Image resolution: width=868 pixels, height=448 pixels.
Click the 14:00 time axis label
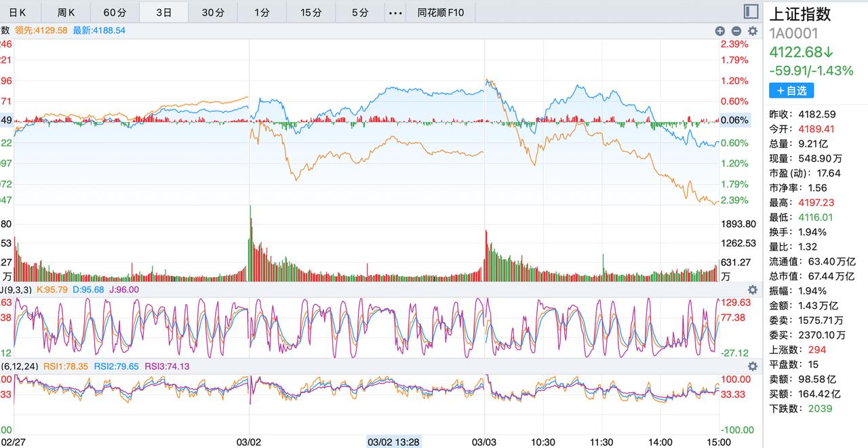[660, 442]
